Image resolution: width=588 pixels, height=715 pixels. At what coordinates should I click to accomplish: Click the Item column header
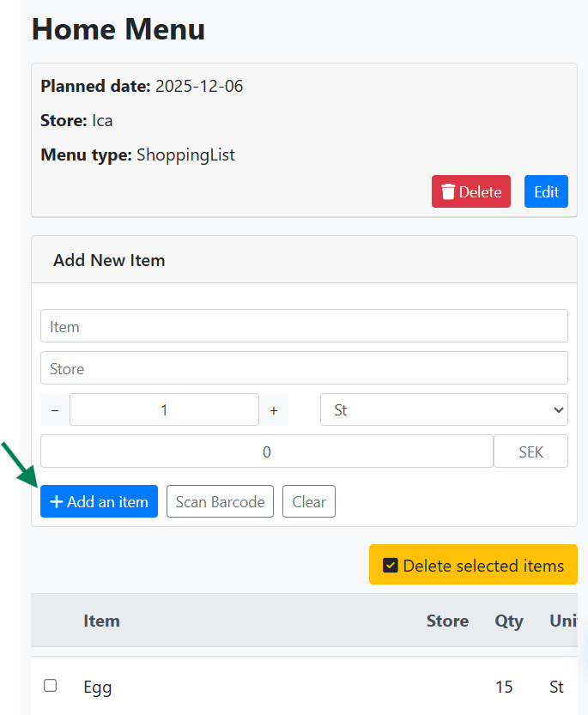point(101,621)
